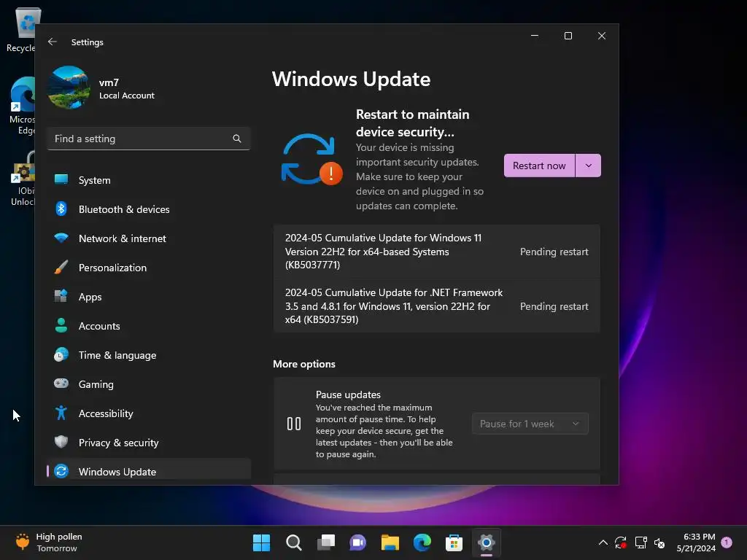Viewport: 747px width, 560px height.
Task: Select Network & internet
Action: click(x=149, y=238)
